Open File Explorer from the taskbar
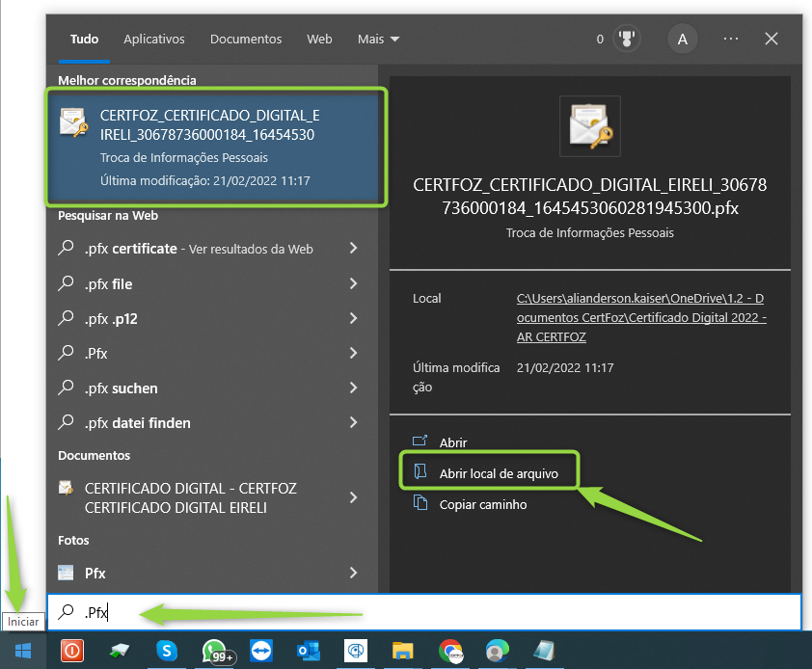The width and height of the screenshot is (812, 669). click(402, 651)
